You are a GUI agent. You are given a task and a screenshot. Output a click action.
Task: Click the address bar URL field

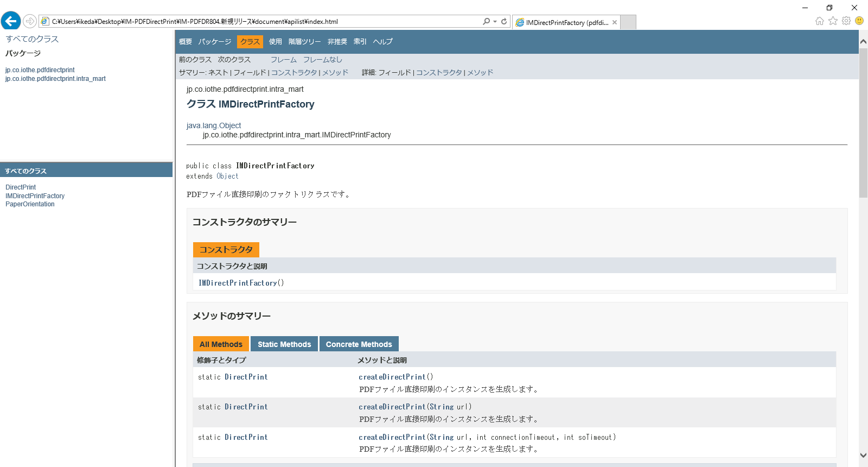coord(260,22)
